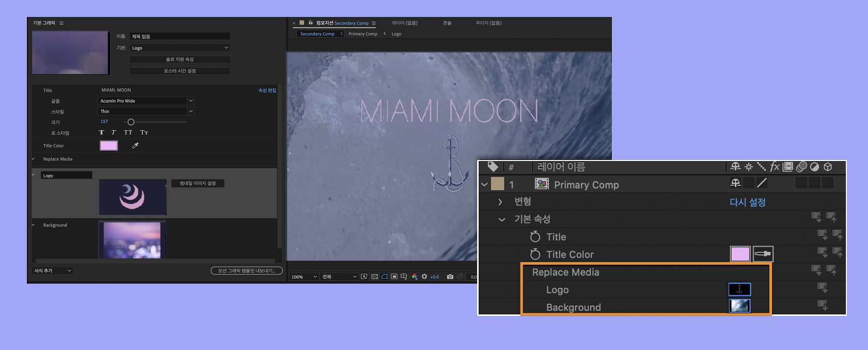Toggle faux italic text style

pyautogui.click(x=114, y=133)
